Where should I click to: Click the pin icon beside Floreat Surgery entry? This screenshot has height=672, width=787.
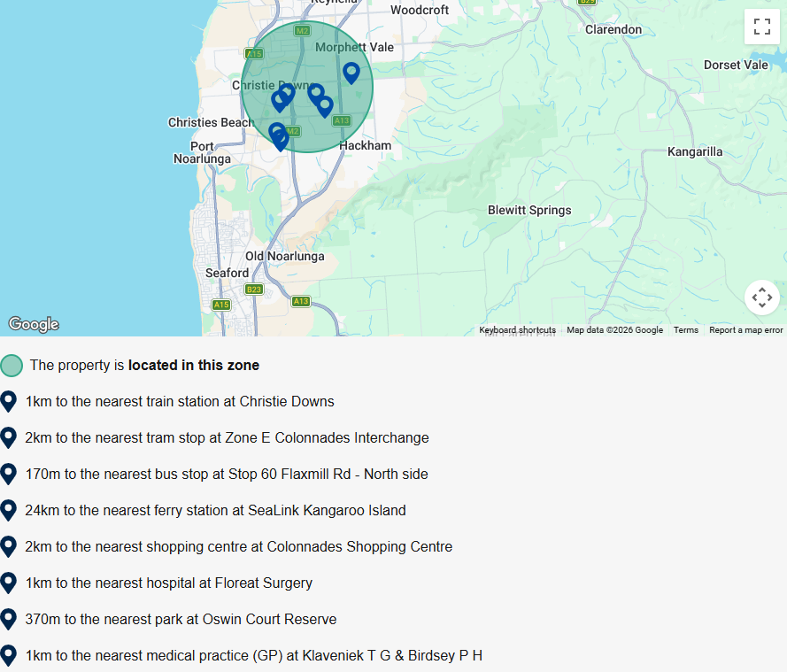tap(9, 583)
